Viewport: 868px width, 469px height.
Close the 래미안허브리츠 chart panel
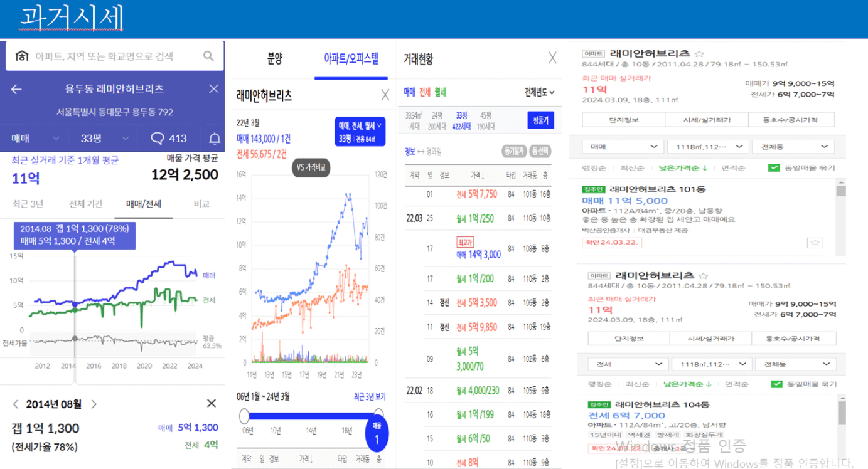point(385,95)
